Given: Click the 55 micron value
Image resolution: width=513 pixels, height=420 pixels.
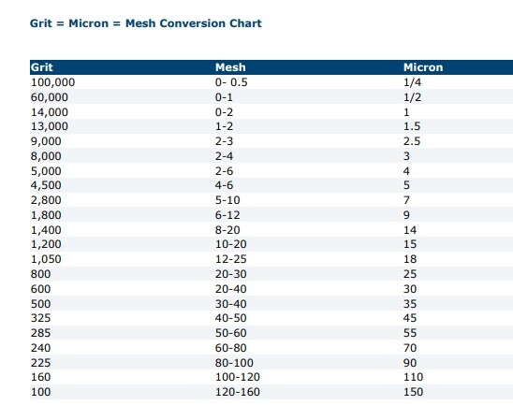Looking at the screenshot, I should pyautogui.click(x=410, y=333).
